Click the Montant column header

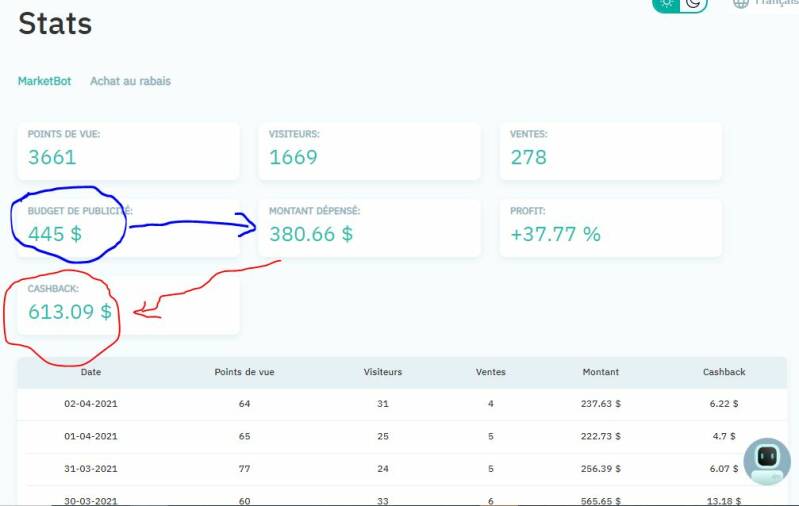[601, 372]
